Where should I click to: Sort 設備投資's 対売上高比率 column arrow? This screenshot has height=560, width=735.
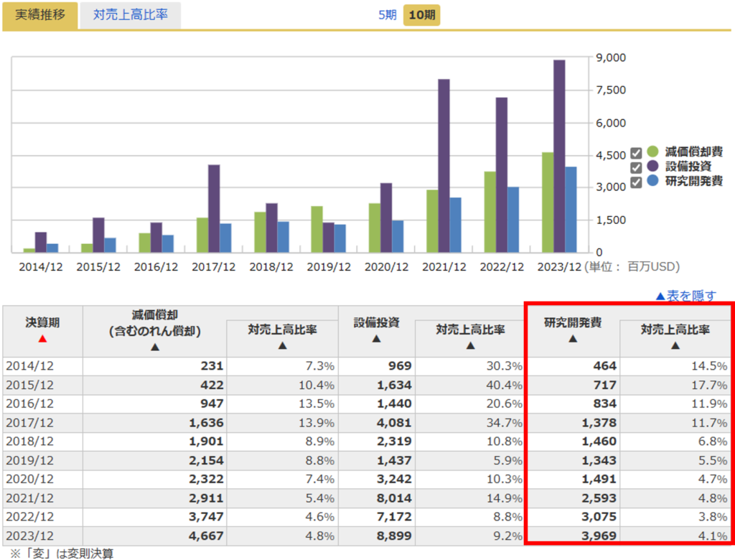coord(470,345)
